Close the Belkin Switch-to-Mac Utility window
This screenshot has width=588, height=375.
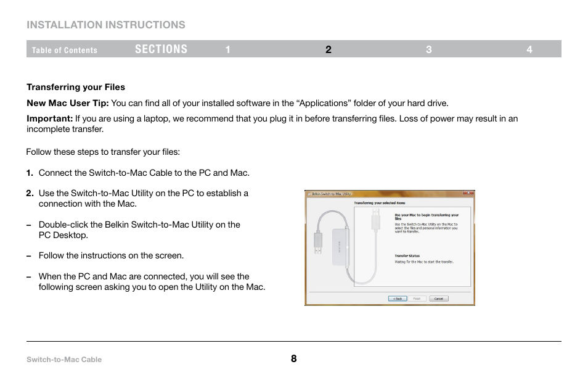coord(468,193)
